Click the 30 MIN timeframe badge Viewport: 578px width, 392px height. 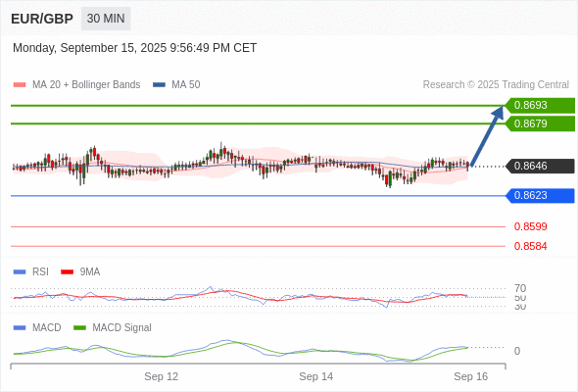106,19
